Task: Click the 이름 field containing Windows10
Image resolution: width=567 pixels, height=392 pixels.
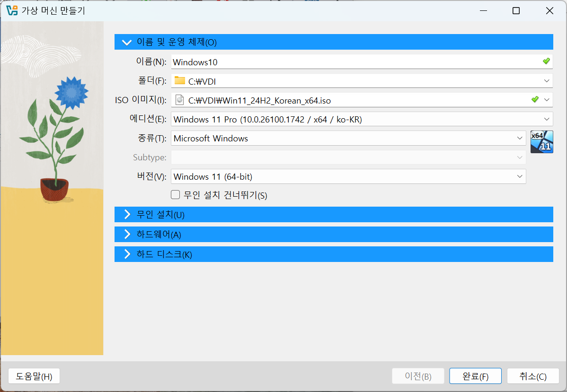Action: point(362,62)
